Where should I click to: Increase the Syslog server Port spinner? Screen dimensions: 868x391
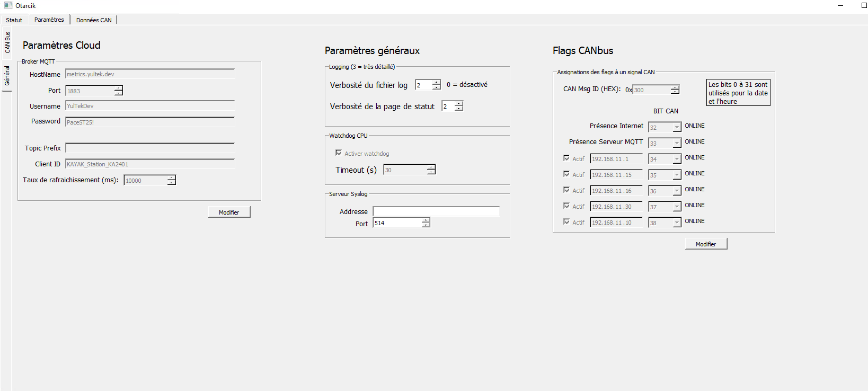click(x=426, y=220)
